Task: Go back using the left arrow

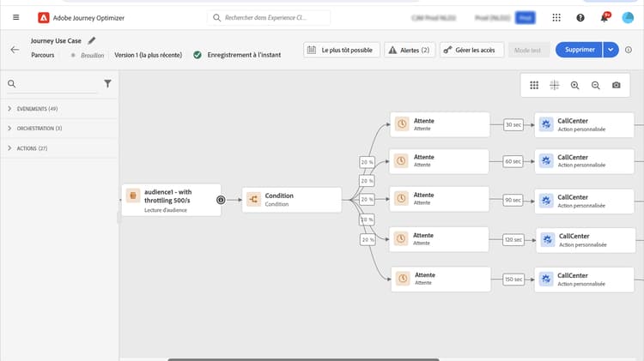Action: [x=15, y=50]
